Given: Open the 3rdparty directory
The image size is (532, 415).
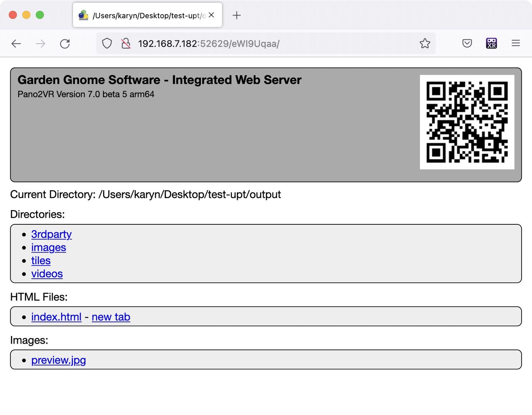Looking at the screenshot, I should [51, 234].
